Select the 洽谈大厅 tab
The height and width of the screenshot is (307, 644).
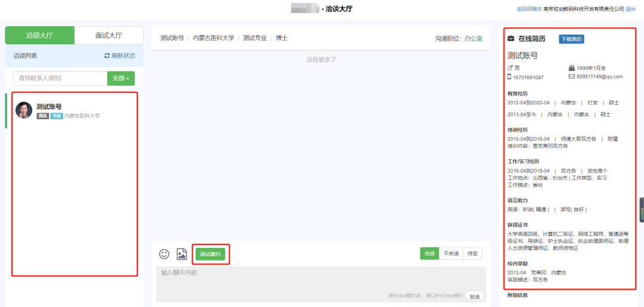tap(39, 35)
